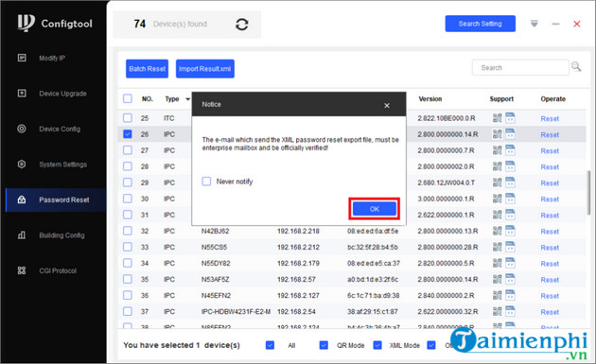Viewport: 596px width, 364px height.
Task: Tick the Never notify checkbox
Action: [x=206, y=182]
